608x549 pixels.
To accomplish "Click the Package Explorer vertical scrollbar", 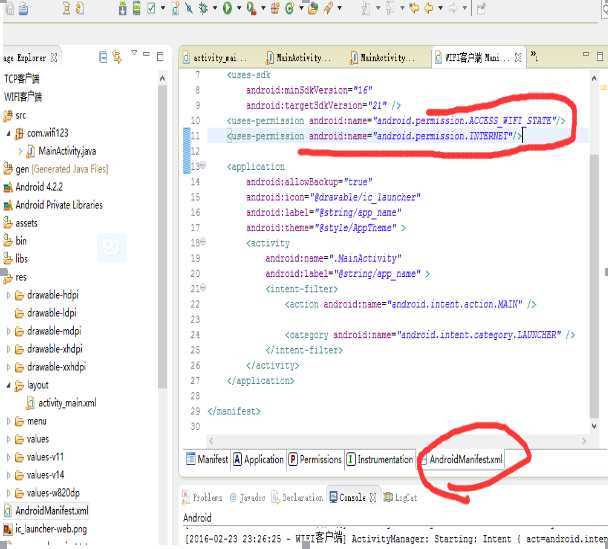I will coord(162,237).
